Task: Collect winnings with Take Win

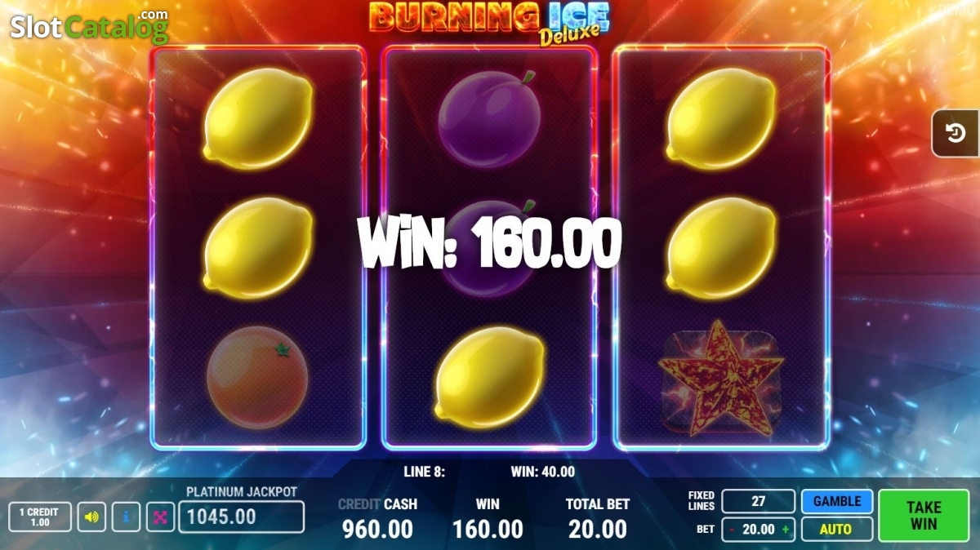Action: coord(924,515)
